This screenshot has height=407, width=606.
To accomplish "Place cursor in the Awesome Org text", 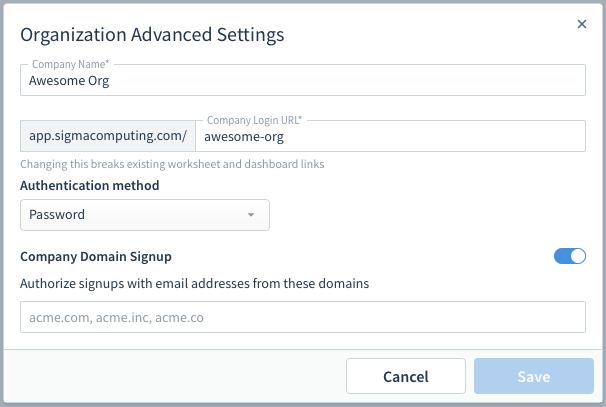I will [69, 81].
